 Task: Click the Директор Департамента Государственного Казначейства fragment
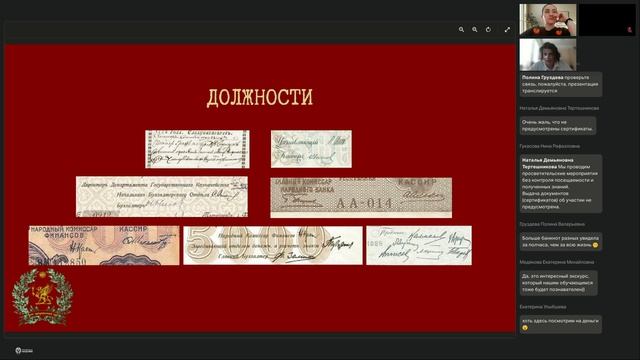[x=162, y=196]
